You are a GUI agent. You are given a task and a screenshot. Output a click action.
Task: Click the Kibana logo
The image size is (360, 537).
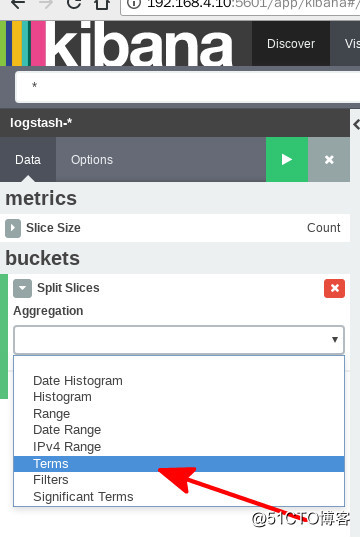pos(116,43)
